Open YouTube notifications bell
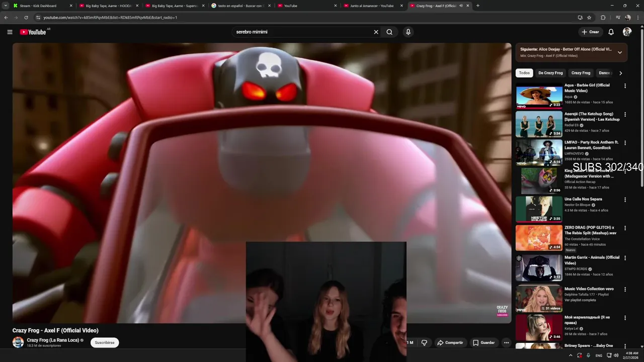 pyautogui.click(x=611, y=32)
